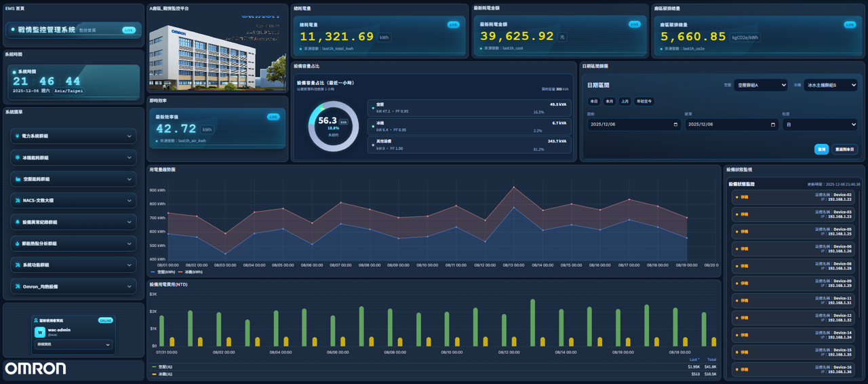Select the 系統功能群組 menu item
This screenshot has height=384, width=868.
(x=73, y=265)
